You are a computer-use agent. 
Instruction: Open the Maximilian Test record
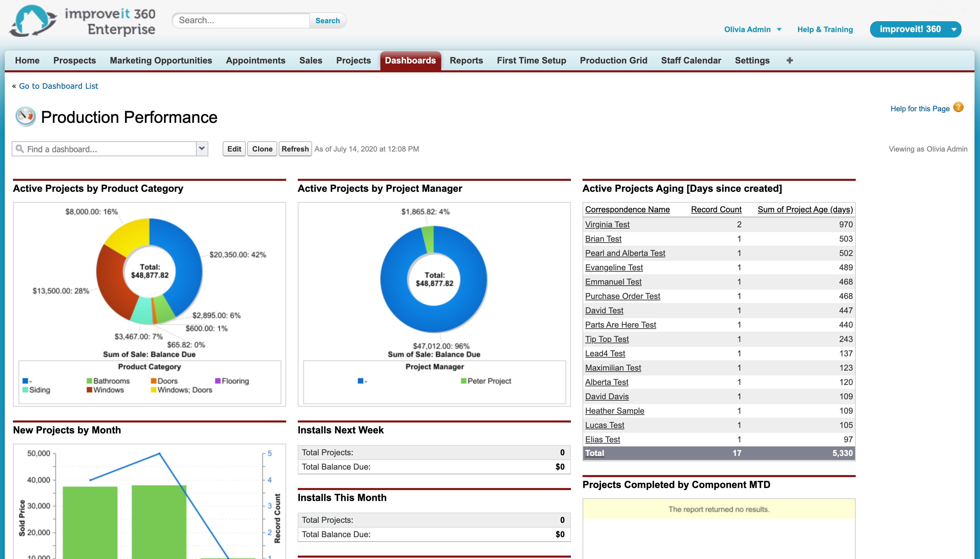(613, 368)
